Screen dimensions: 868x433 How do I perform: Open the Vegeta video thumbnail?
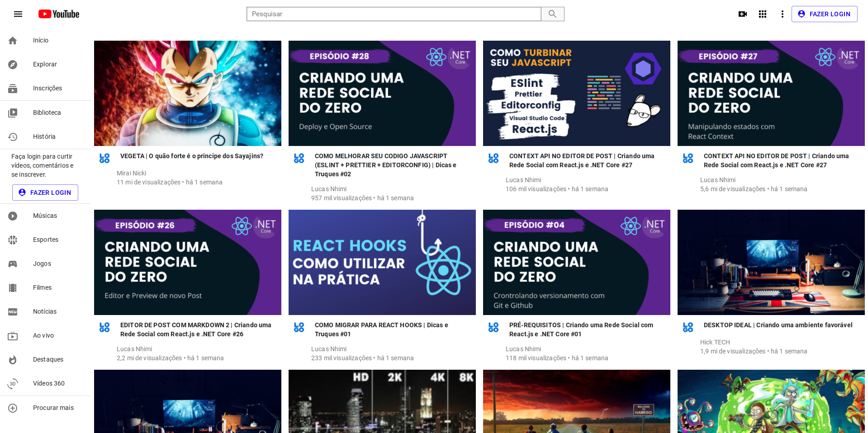(x=188, y=93)
